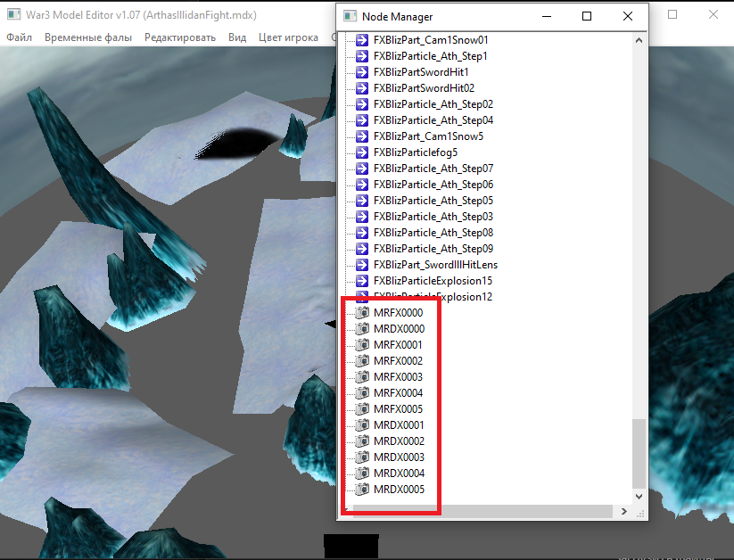This screenshot has height=560, width=734.
Task: Click the Node Manager vertical scrollbar thumb
Action: click(639, 453)
